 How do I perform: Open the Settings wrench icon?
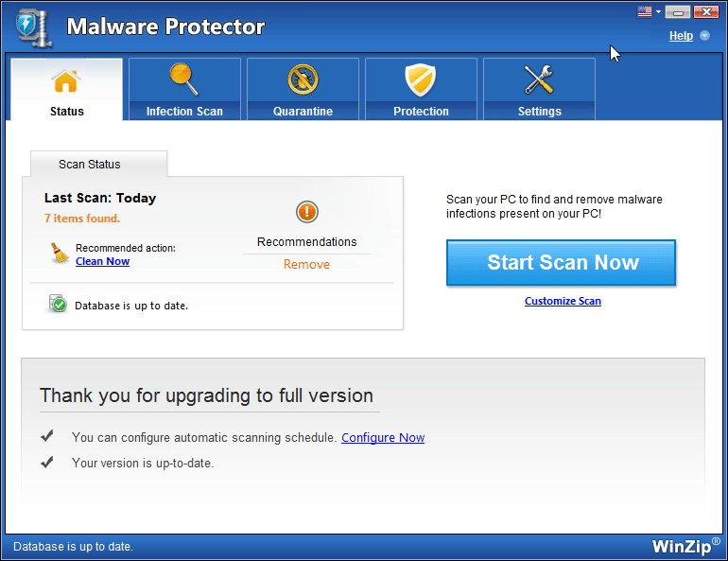(x=539, y=80)
